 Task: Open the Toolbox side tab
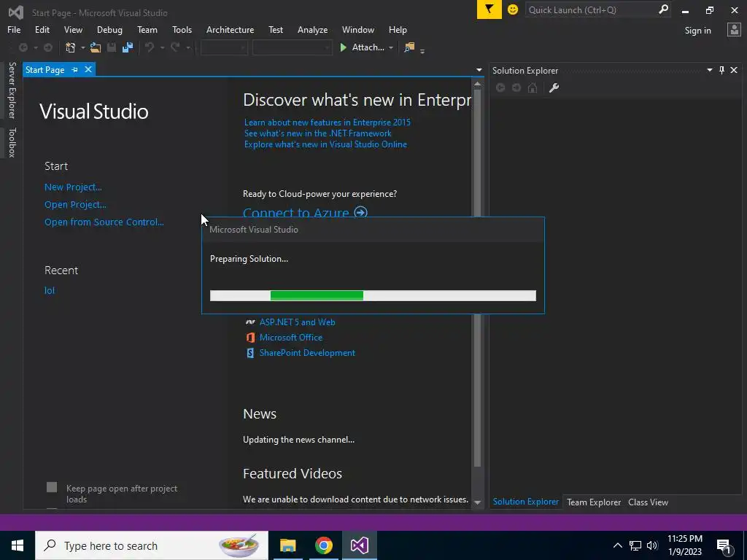12,142
